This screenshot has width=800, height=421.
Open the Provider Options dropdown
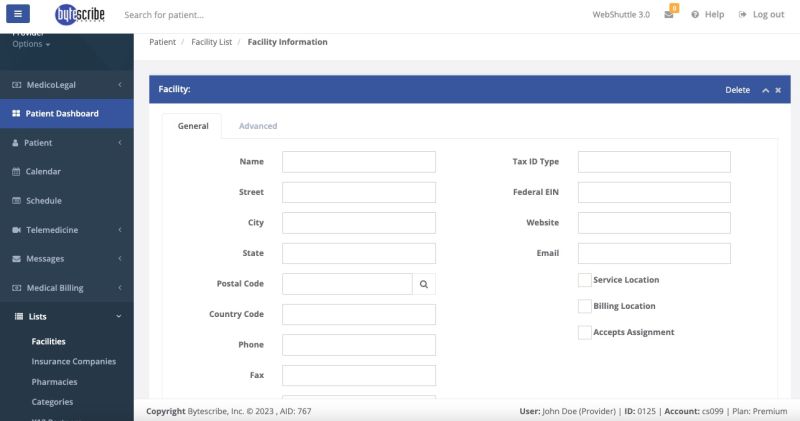coord(31,44)
